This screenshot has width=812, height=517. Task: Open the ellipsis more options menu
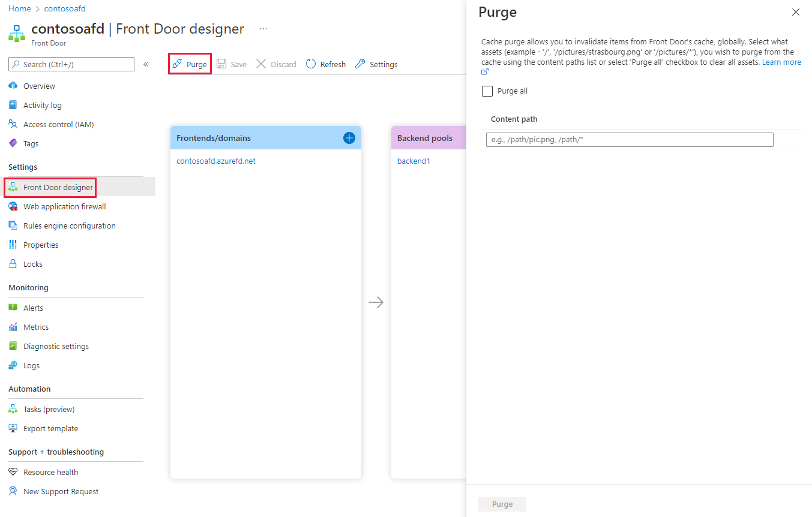263,29
